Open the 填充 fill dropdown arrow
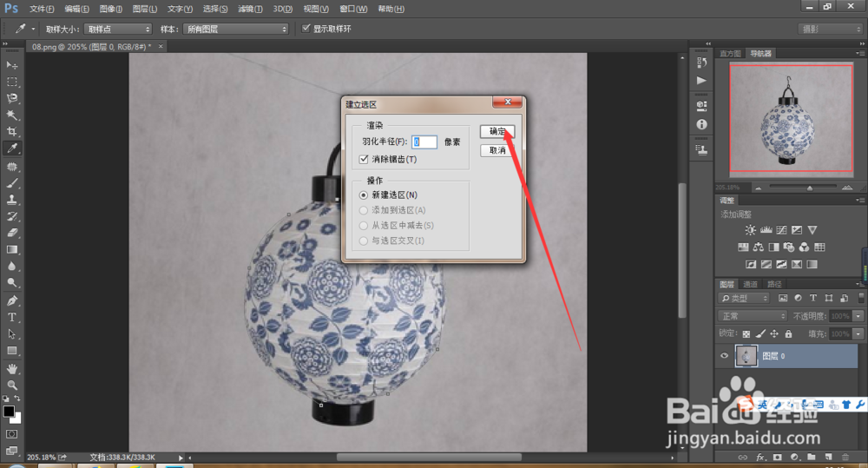868x468 pixels. pos(858,333)
